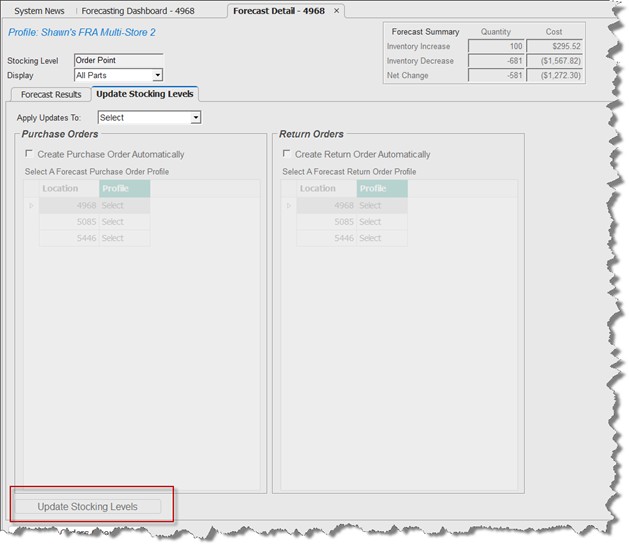Open the Apply Updates To dropdown
The height and width of the screenshot is (544, 629).
point(195,118)
